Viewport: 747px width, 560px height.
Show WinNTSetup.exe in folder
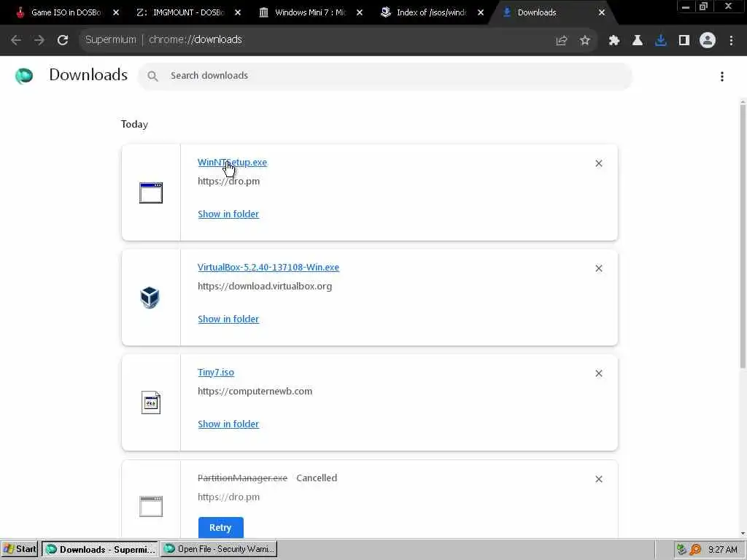click(228, 214)
